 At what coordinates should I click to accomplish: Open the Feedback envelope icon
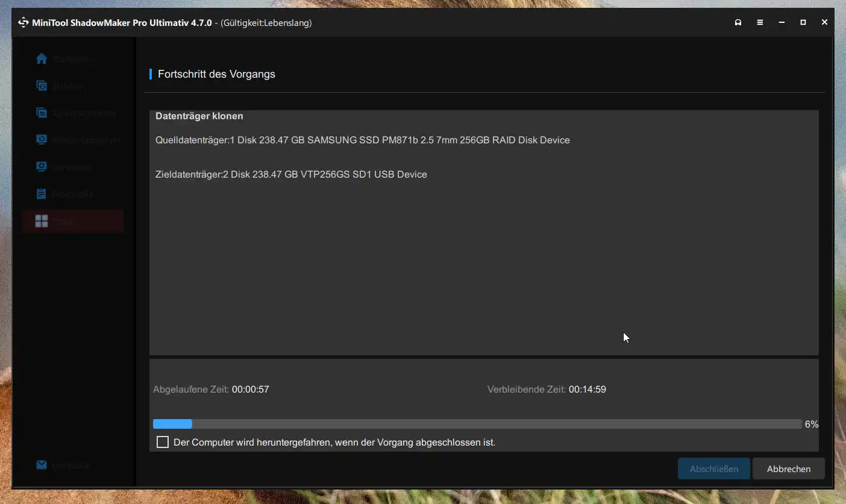click(42, 465)
